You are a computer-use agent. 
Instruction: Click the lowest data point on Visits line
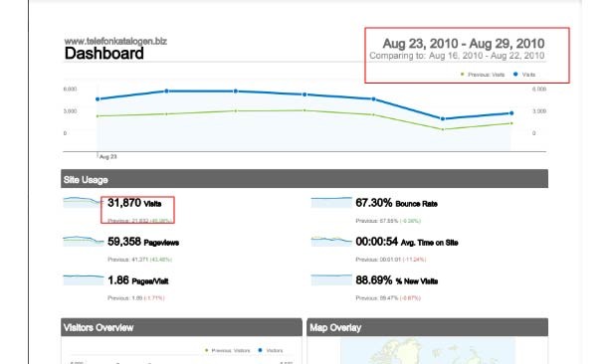(443, 118)
